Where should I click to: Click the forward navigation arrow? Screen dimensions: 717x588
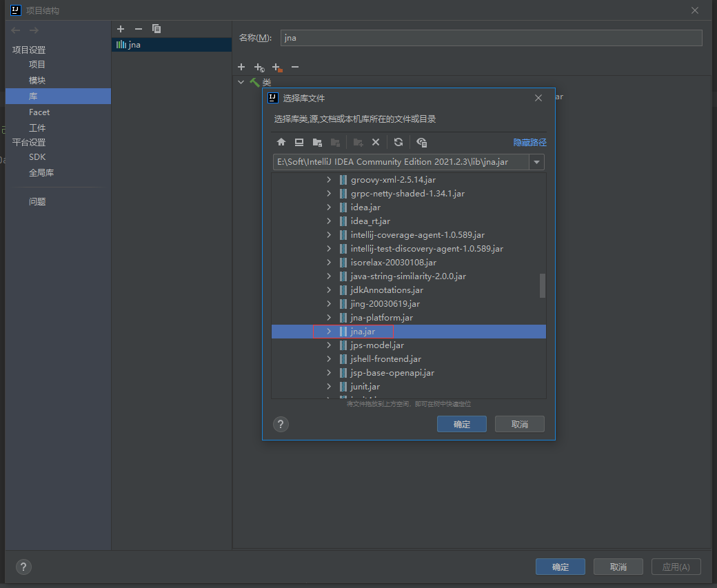tap(34, 30)
